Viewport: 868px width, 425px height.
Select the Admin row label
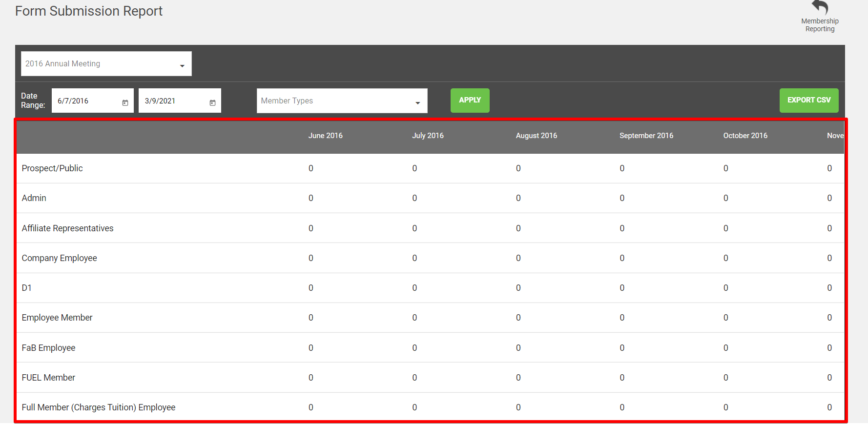[x=34, y=198]
